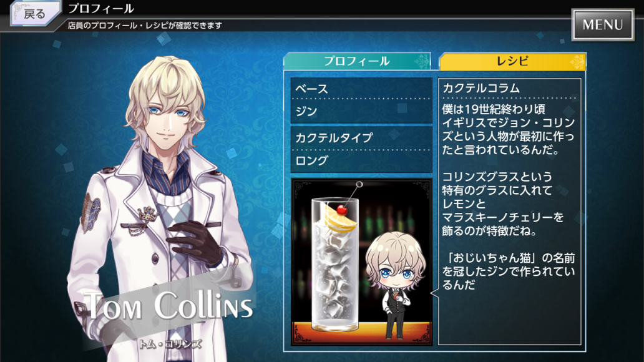Screen dimensions: 644x362
Task: Select the ベース header row
Action: [361, 89]
